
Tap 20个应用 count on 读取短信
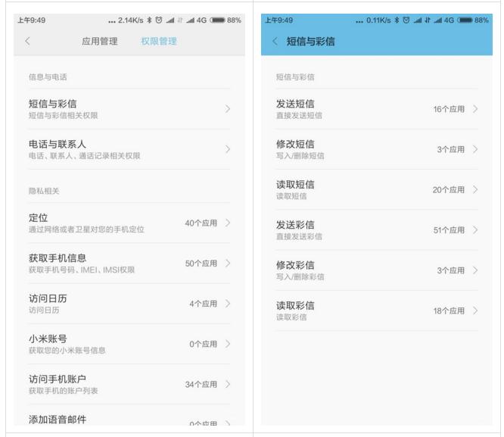(x=449, y=190)
